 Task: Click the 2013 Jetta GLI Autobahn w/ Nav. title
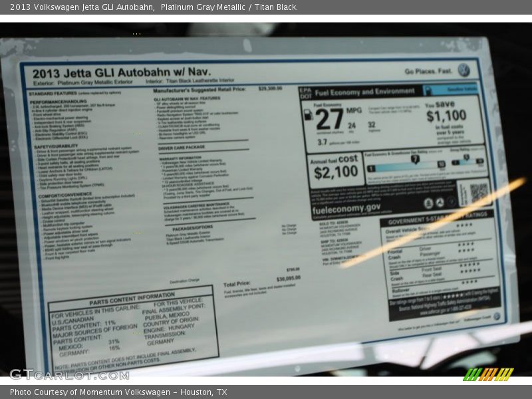[x=121, y=72]
